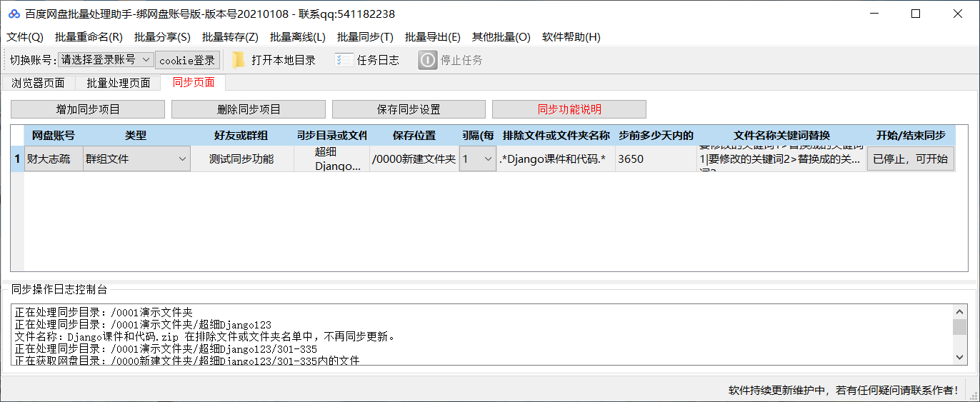The height and width of the screenshot is (402, 980).
Task: Click the 测试同步功能 group cell
Action: pos(241,159)
